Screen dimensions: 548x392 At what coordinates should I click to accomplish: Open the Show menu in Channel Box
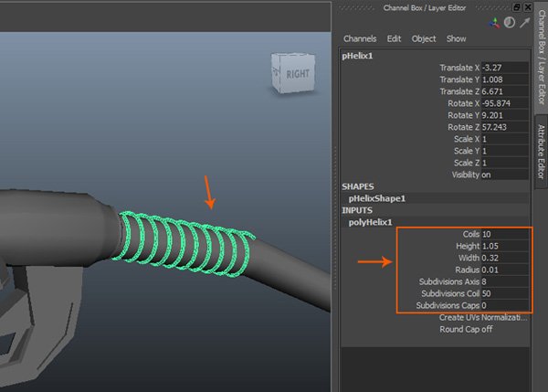point(456,38)
